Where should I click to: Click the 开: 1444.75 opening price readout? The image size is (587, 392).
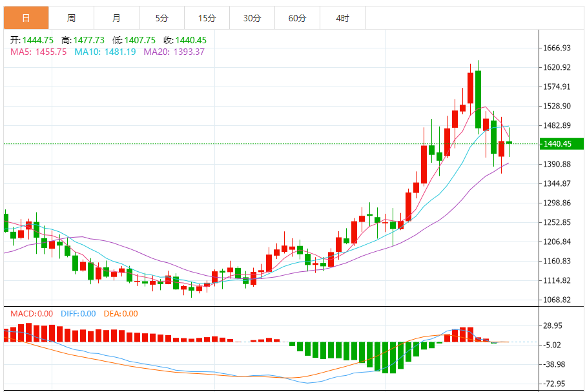pos(32,40)
